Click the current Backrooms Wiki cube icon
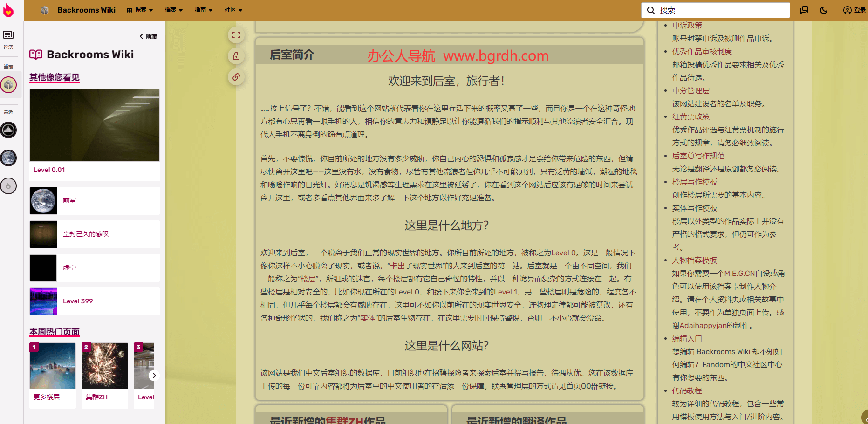 pyautogui.click(x=8, y=85)
